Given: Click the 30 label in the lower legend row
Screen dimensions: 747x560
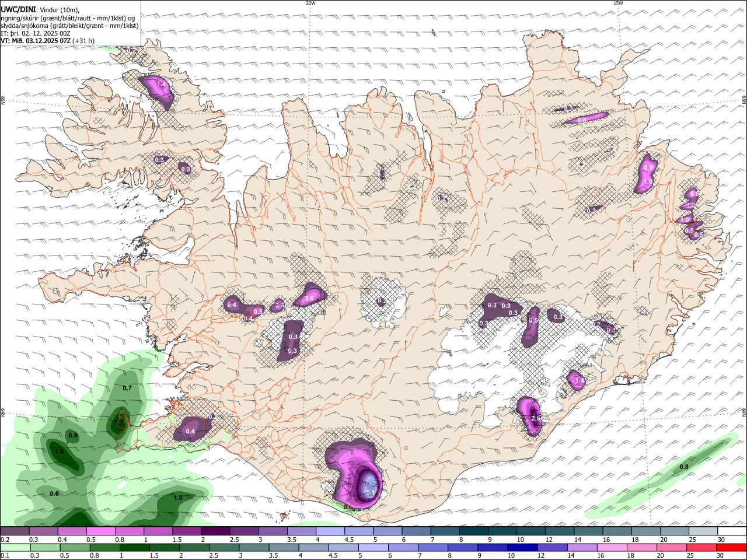Looking at the screenshot, I should (720, 556).
